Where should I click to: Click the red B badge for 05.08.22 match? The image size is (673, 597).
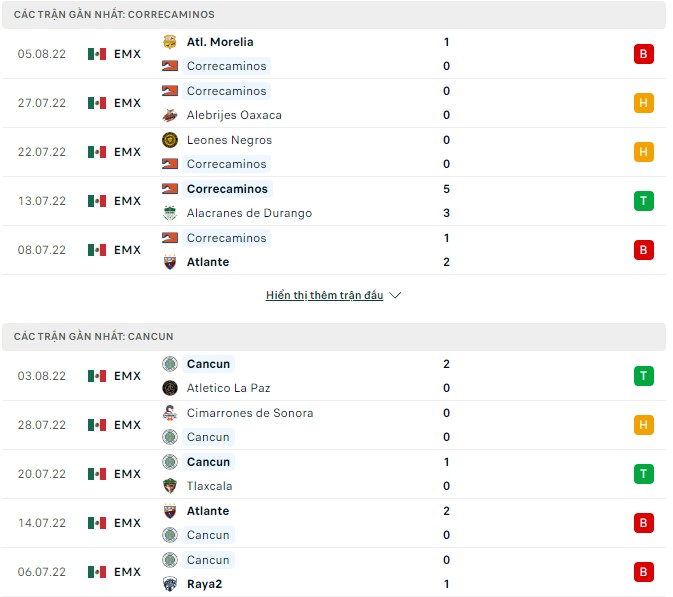[x=643, y=54]
